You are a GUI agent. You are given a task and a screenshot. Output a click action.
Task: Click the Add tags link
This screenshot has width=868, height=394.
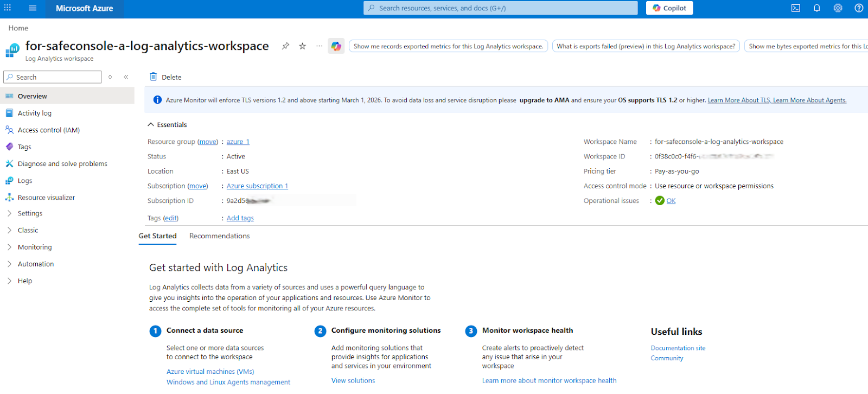coord(240,218)
